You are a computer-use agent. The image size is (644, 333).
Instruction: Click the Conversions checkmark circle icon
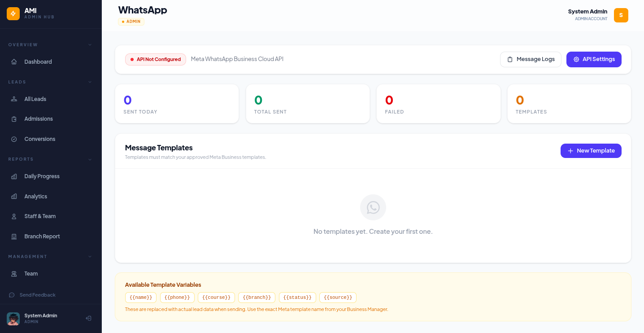(14, 139)
